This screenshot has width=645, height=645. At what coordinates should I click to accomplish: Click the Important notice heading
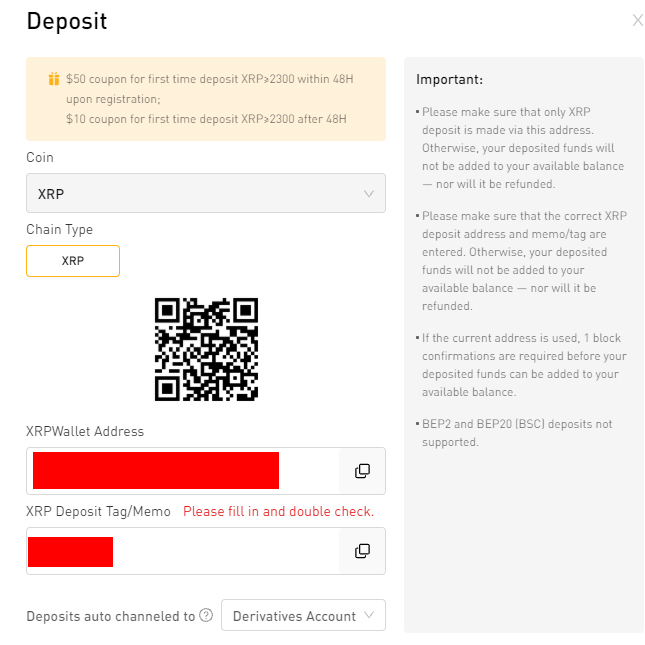[449, 79]
